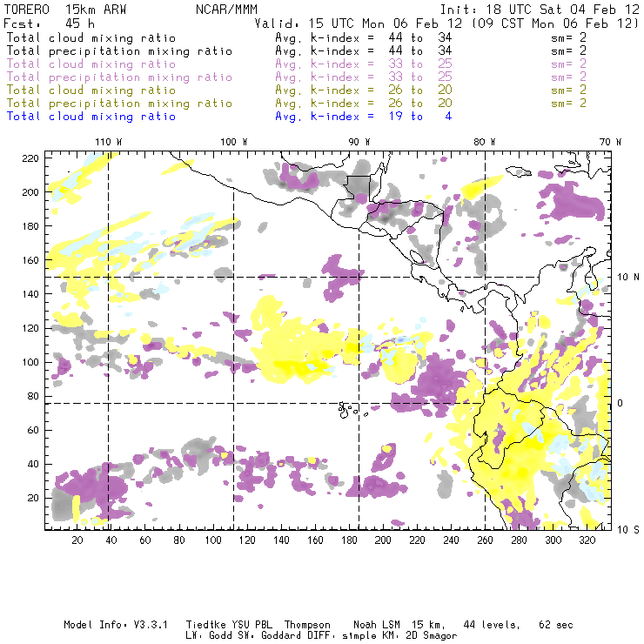Viewport: 644px width, 644px height.
Task: Select the NCAR/MMM header text
Action: [225, 10]
